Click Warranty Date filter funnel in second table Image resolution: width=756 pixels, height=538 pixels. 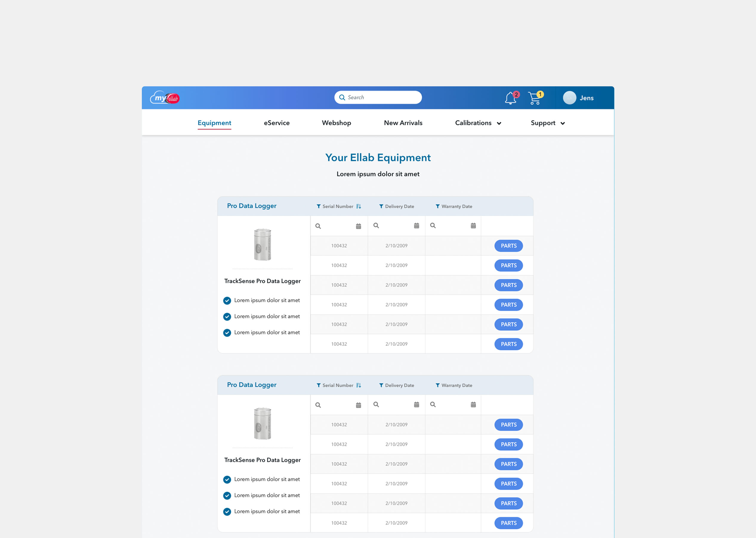coord(437,385)
